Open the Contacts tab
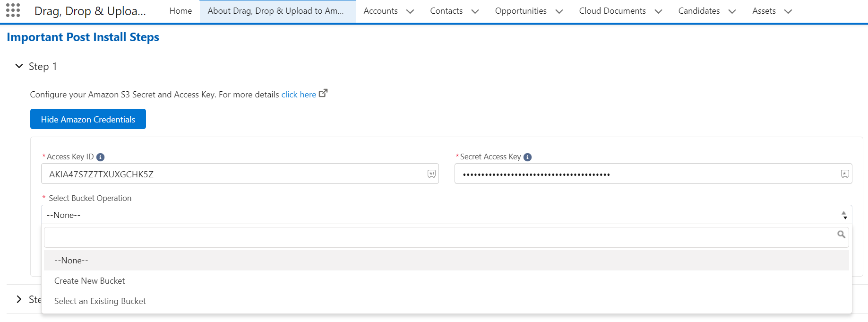The width and height of the screenshot is (868, 322). point(446,11)
